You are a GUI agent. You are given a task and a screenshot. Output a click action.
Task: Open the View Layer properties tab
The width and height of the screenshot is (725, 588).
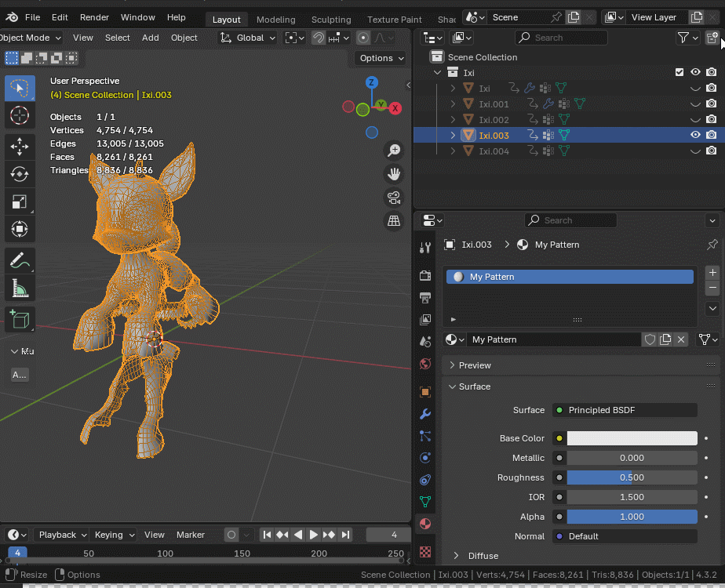click(x=425, y=320)
